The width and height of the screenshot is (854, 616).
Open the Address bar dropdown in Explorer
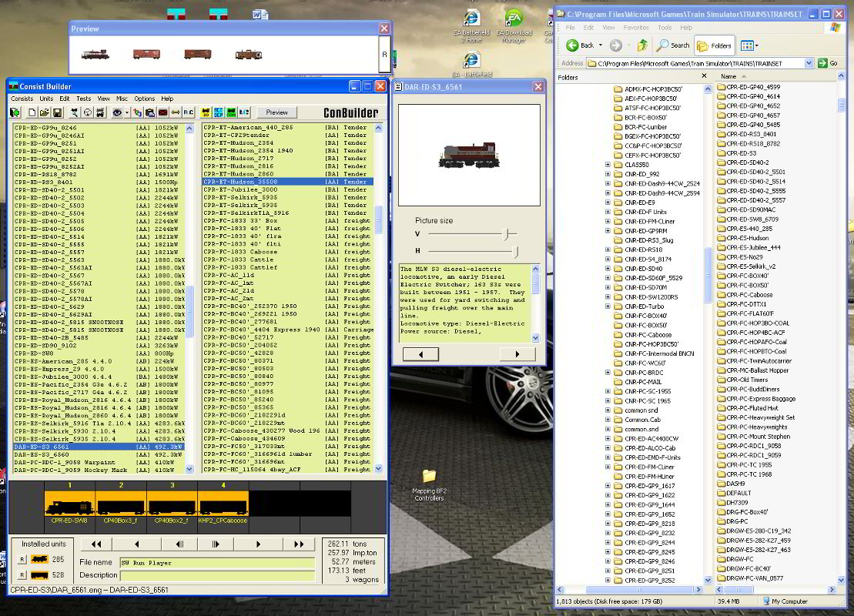809,63
